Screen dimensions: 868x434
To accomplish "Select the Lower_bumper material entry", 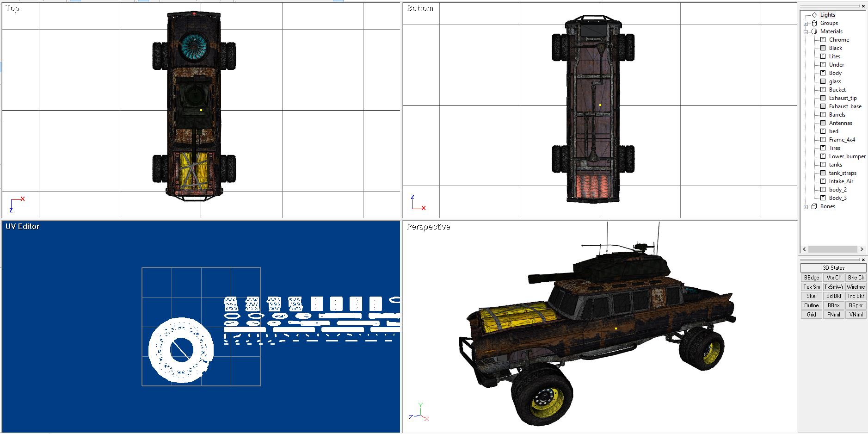I will [x=847, y=156].
